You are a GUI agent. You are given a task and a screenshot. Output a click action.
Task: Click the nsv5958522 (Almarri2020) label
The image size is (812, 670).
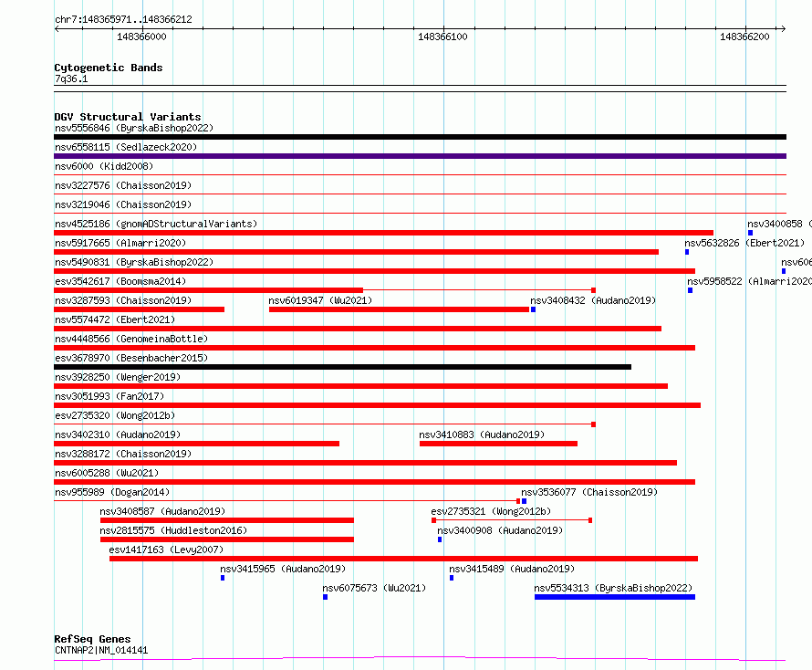tap(749, 281)
